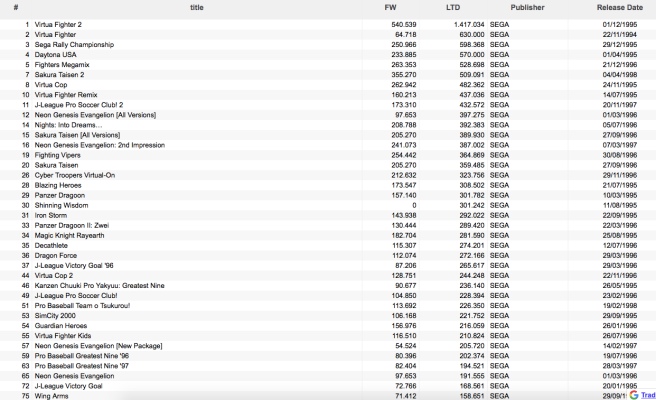Select the Guardian Heroes title

(61, 326)
